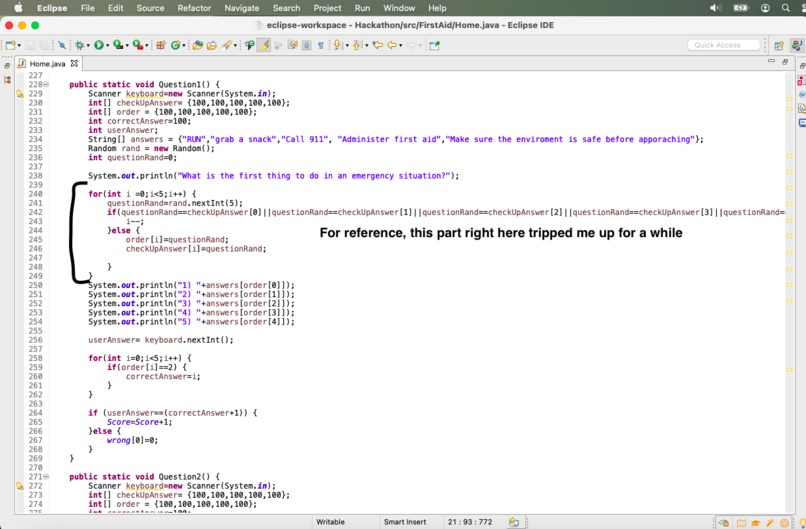Click the Back navigation yellow arrow
The width and height of the screenshot is (806, 529).
[x=392, y=45]
